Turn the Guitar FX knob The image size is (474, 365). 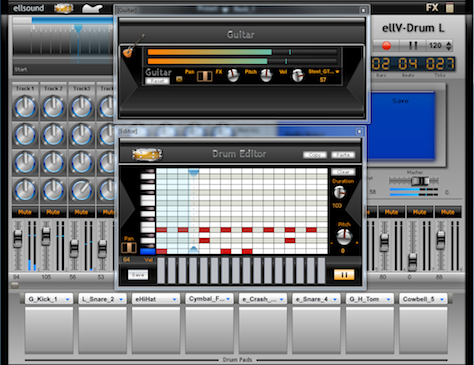(233, 75)
